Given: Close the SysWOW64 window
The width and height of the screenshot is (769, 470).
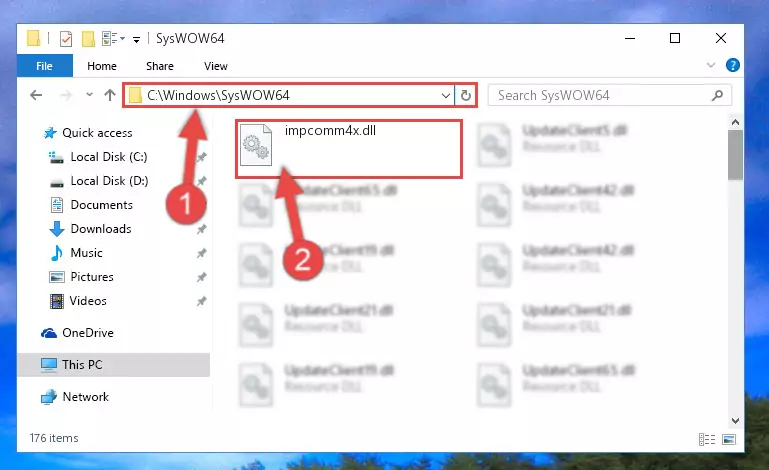Looking at the screenshot, I should (720, 38).
